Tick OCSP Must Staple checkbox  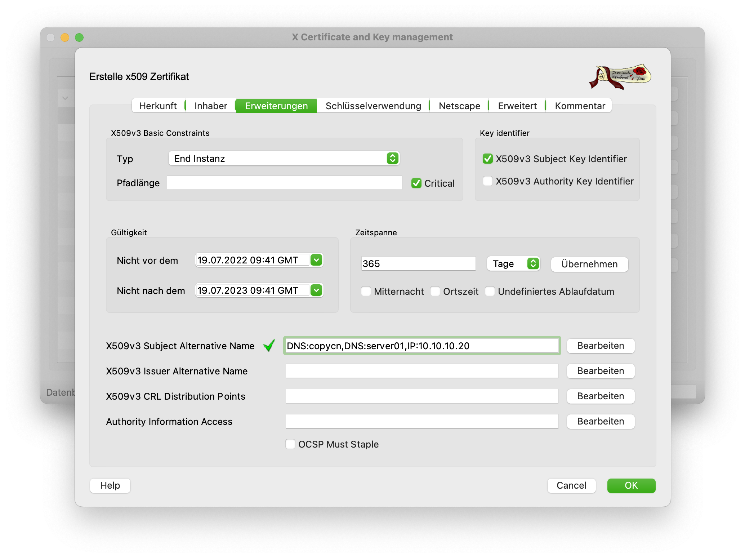coord(290,444)
